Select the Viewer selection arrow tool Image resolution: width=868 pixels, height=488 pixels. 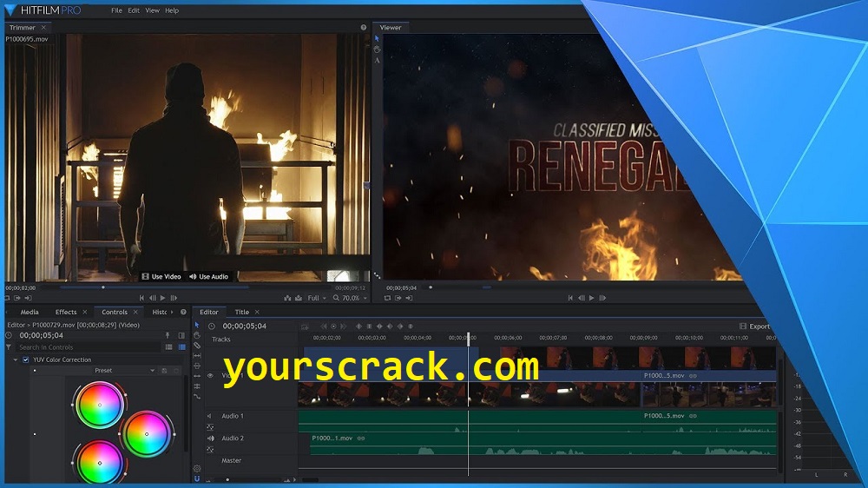point(377,39)
